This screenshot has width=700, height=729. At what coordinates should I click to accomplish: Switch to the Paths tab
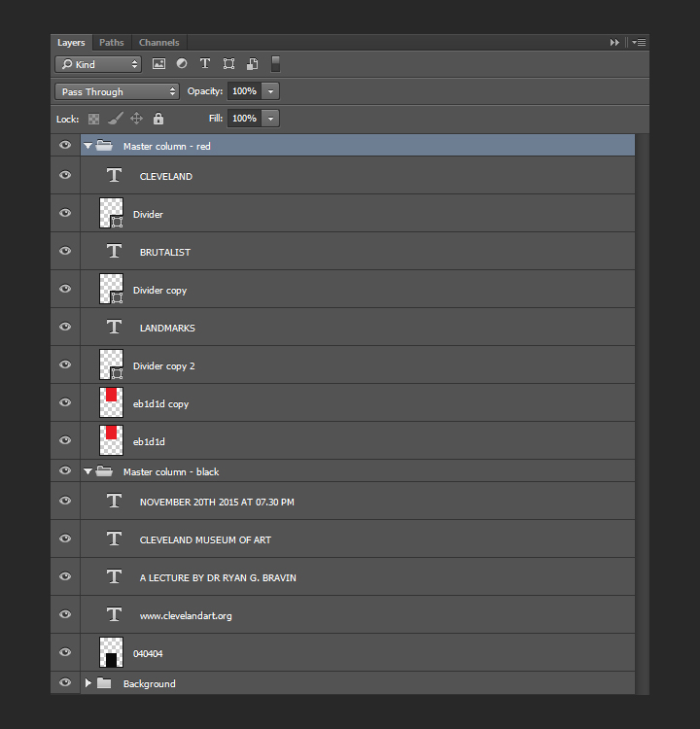point(112,43)
